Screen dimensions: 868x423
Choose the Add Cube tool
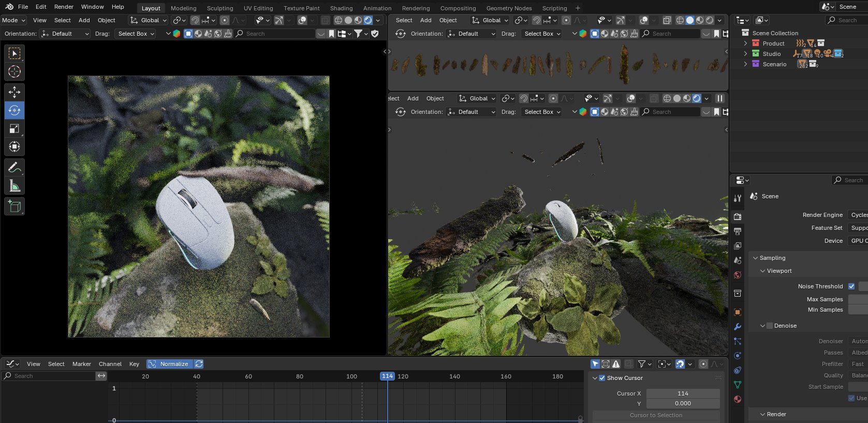(14, 207)
